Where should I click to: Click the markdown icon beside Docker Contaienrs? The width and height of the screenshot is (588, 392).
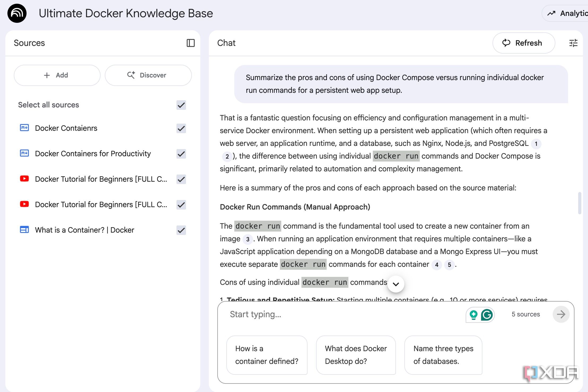24,128
